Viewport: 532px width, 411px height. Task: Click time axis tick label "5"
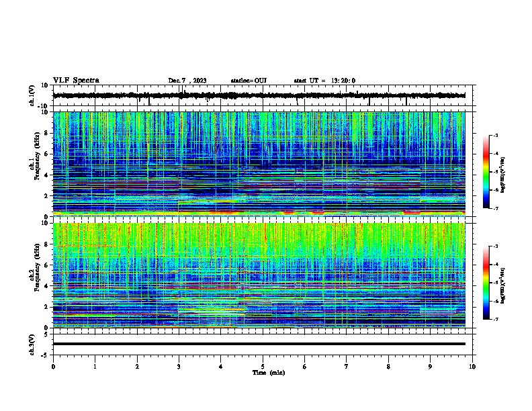click(263, 367)
